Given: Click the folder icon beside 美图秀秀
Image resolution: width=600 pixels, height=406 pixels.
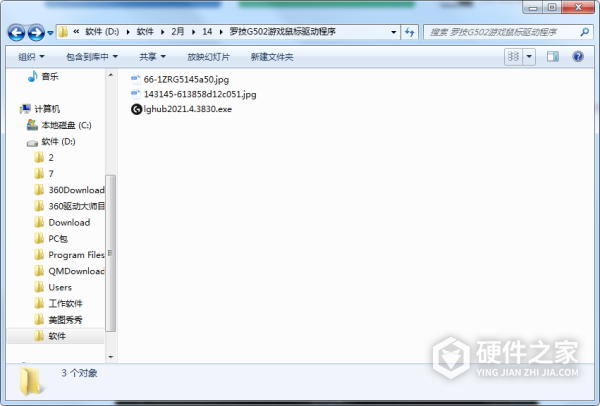Looking at the screenshot, I should [39, 319].
